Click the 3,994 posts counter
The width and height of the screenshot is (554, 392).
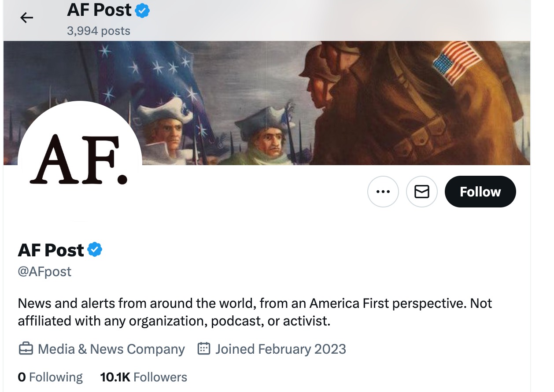click(x=98, y=30)
